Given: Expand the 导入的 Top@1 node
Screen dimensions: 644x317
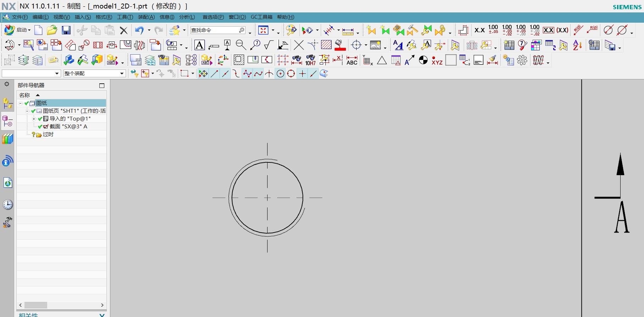Looking at the screenshot, I should (x=34, y=119).
